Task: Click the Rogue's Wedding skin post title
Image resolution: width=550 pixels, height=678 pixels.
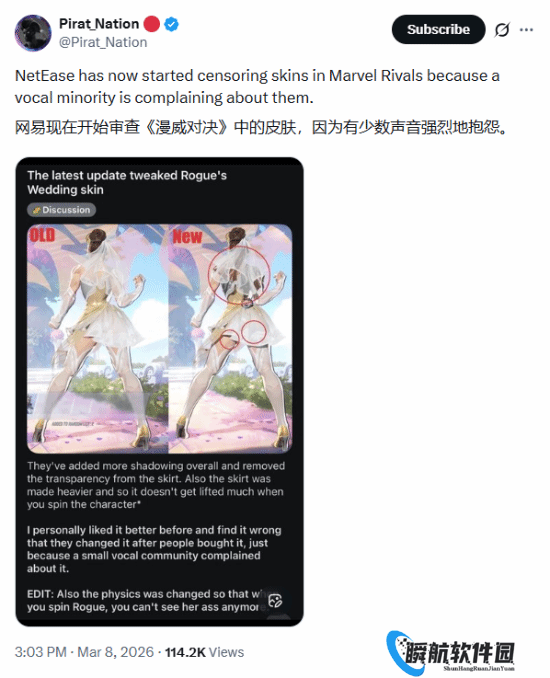Action: [x=127, y=182]
